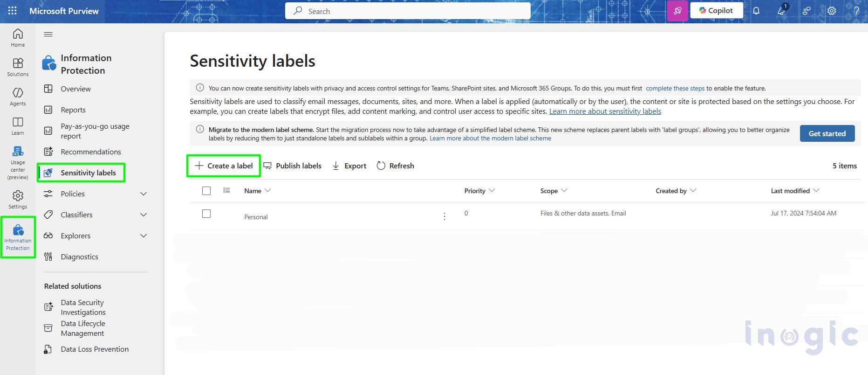Open Reports page
The height and width of the screenshot is (375, 868).
[x=73, y=110]
